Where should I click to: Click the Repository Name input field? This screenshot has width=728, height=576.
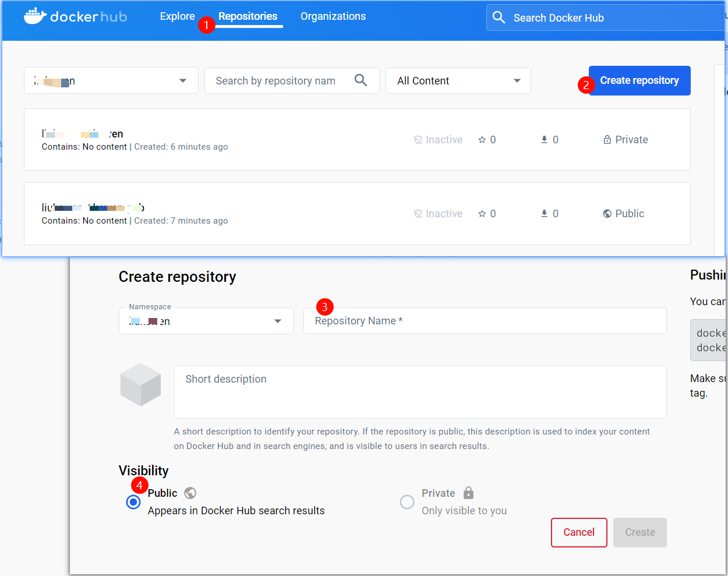(x=485, y=321)
